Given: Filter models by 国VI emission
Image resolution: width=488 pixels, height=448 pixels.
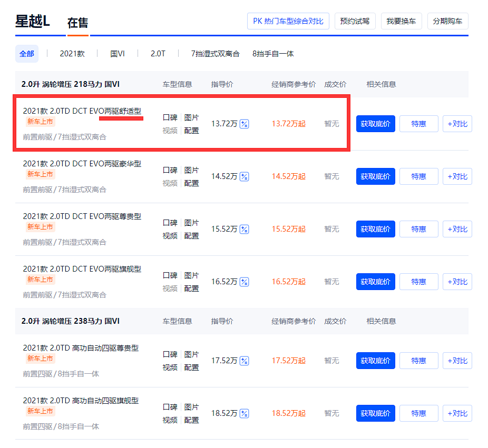Looking at the screenshot, I should pos(118,54).
